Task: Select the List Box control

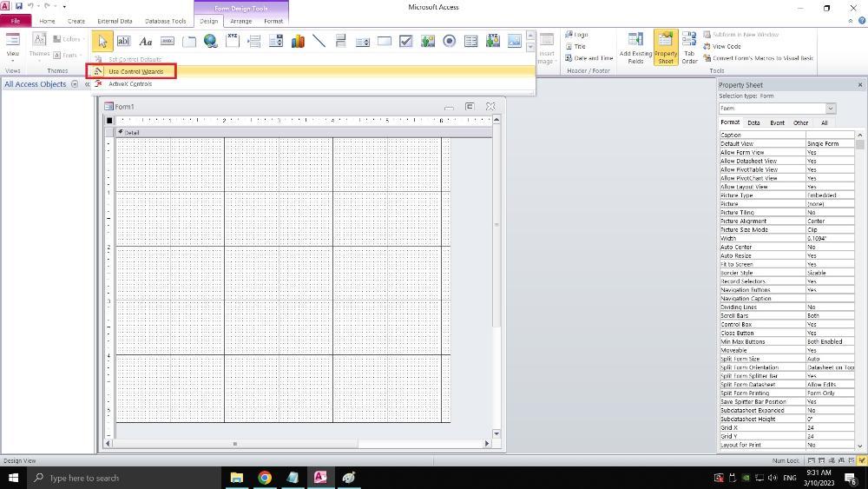Action: pos(363,41)
